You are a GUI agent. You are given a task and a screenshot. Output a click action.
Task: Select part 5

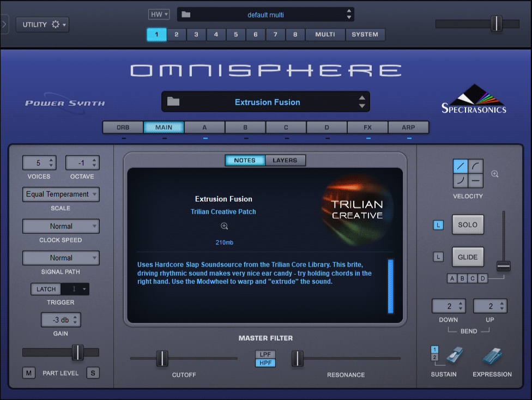click(x=236, y=34)
